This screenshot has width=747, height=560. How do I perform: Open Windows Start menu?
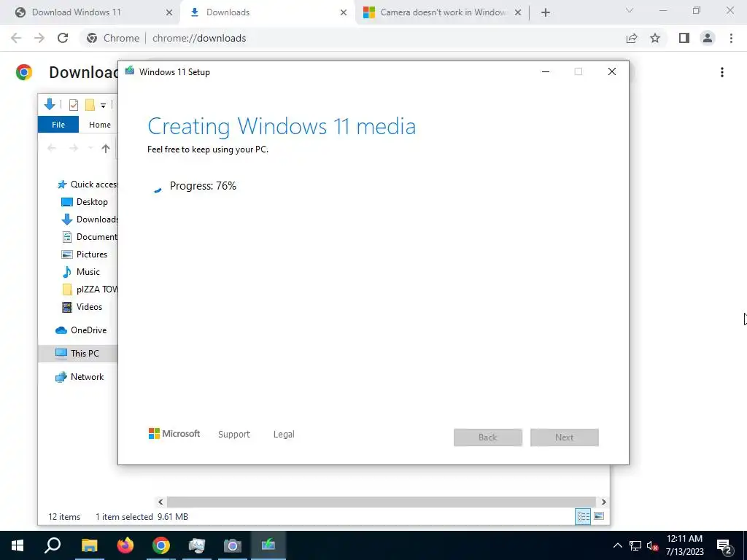pos(18,545)
